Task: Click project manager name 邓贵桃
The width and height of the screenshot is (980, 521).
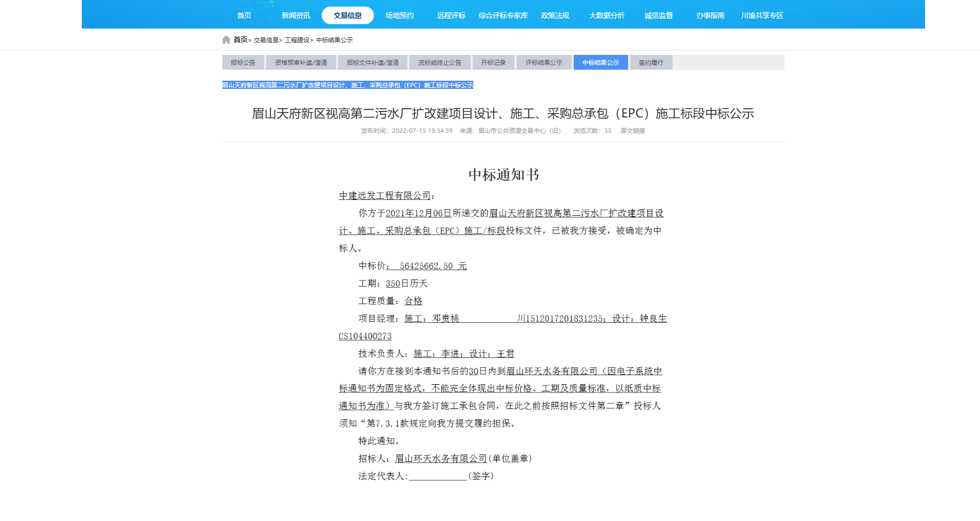Action: [445, 319]
